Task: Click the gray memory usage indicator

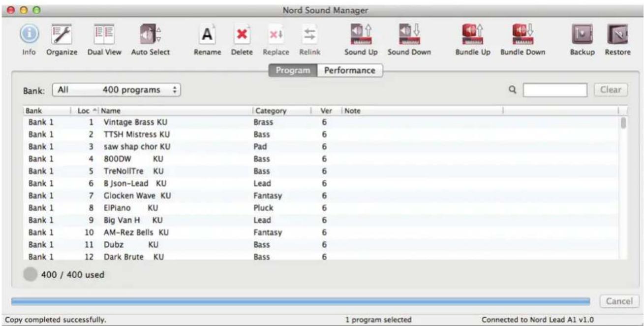Action: click(x=30, y=274)
